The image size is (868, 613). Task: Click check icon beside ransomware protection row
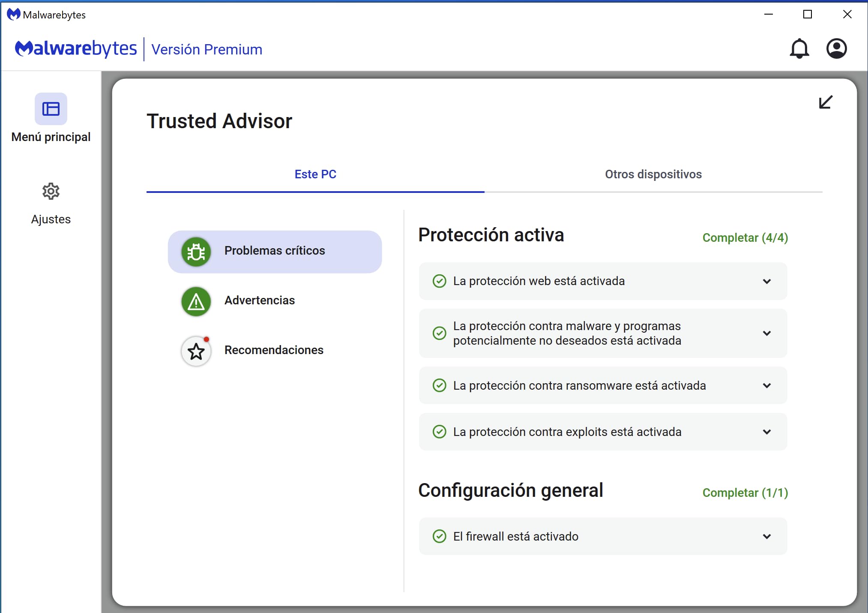(440, 385)
